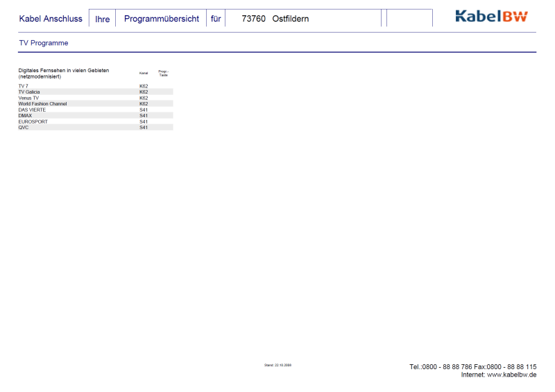
Task: Click the QVC channel row
Action: coord(24,127)
